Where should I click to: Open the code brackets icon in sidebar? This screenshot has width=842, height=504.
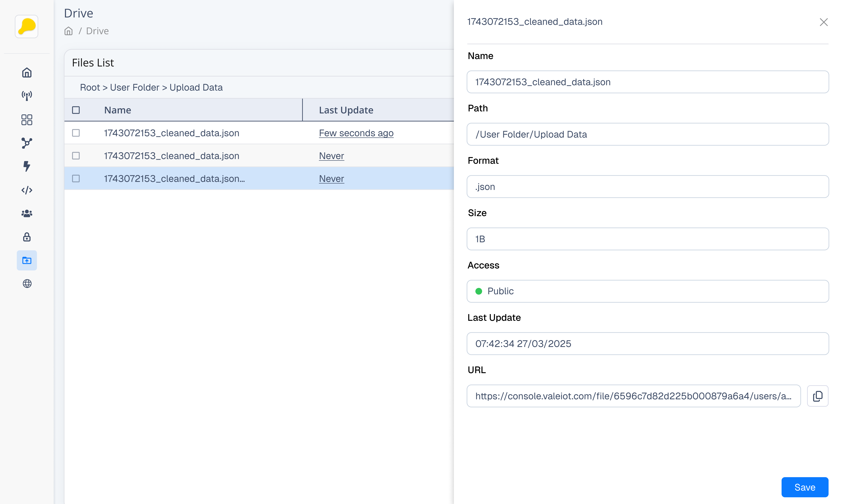(x=27, y=190)
